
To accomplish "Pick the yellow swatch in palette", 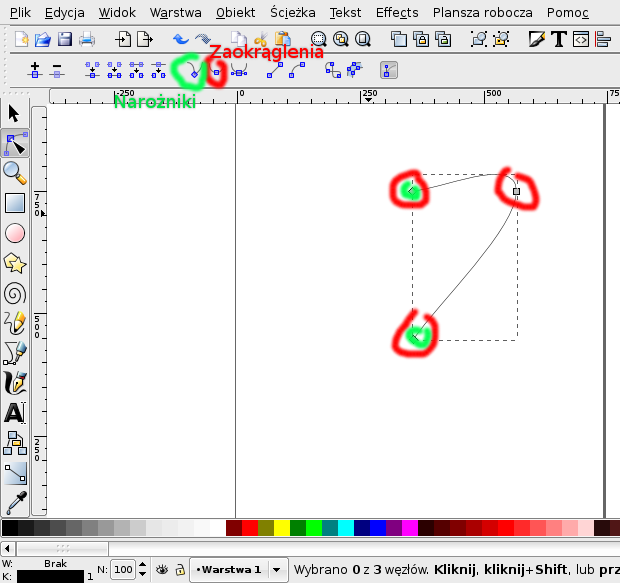I will tap(281, 527).
